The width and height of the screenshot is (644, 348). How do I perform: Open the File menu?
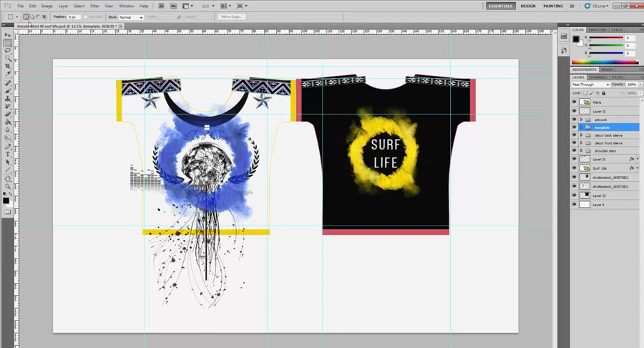(21, 6)
